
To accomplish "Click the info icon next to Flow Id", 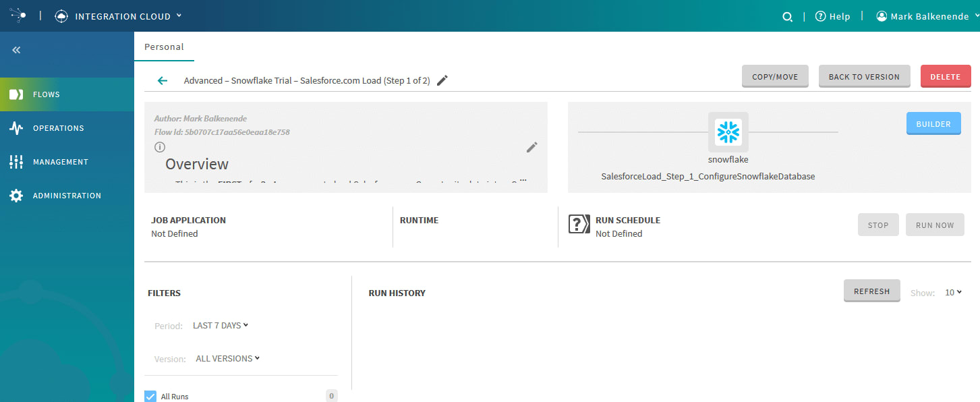I will pyautogui.click(x=160, y=146).
